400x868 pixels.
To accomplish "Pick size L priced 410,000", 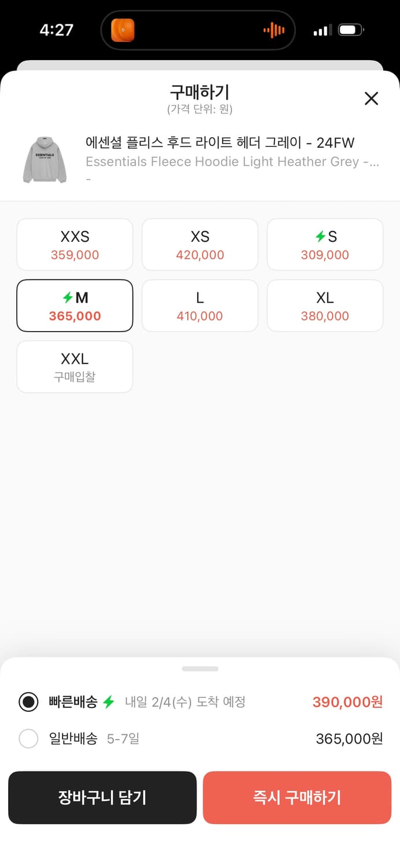I will (200, 306).
